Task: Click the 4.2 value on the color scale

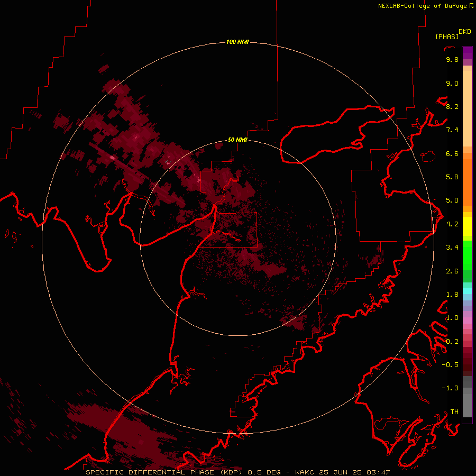Action: (452, 224)
